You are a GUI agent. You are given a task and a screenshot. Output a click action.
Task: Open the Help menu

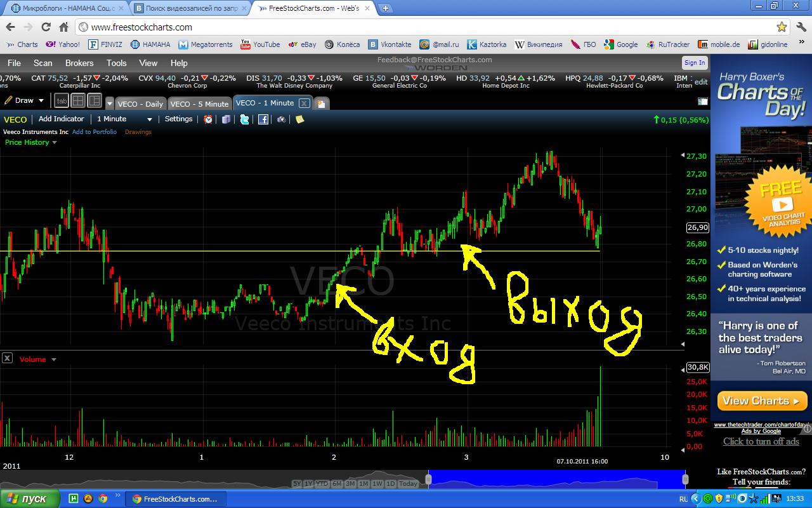179,63
